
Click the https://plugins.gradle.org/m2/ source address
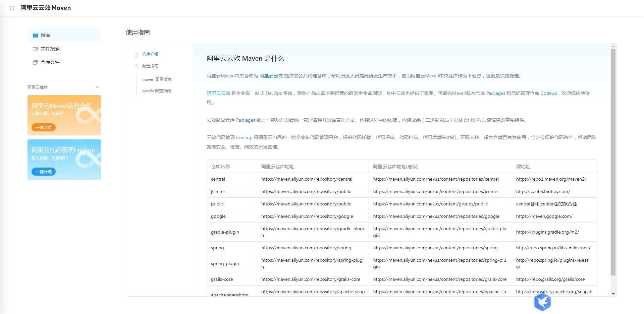(547, 232)
